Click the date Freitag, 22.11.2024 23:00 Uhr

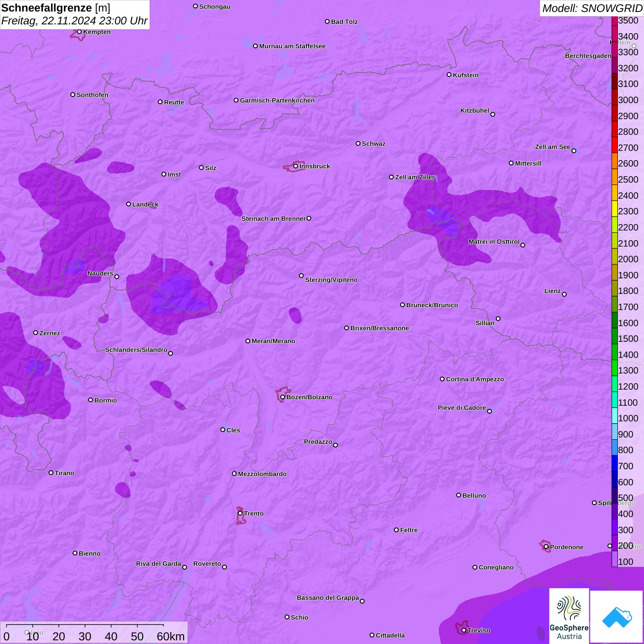[x=74, y=21]
